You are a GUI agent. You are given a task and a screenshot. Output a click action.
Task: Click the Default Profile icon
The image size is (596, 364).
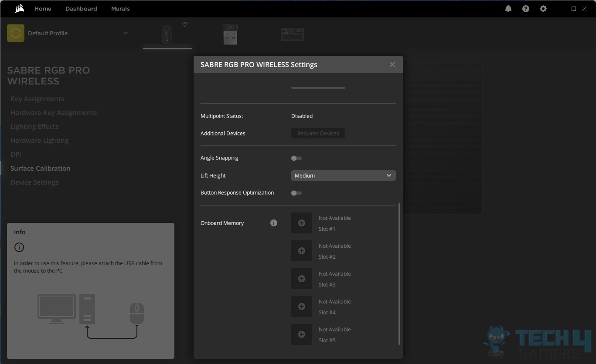coord(16,33)
